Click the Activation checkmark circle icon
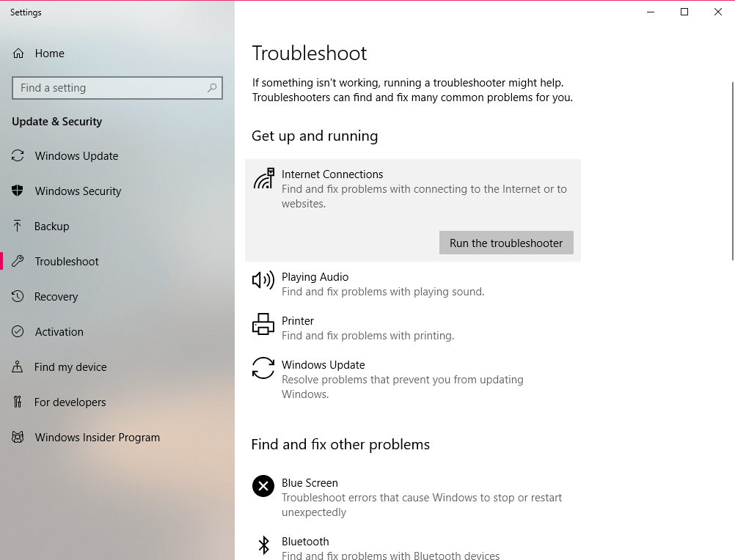This screenshot has height=560, width=735. coord(18,331)
